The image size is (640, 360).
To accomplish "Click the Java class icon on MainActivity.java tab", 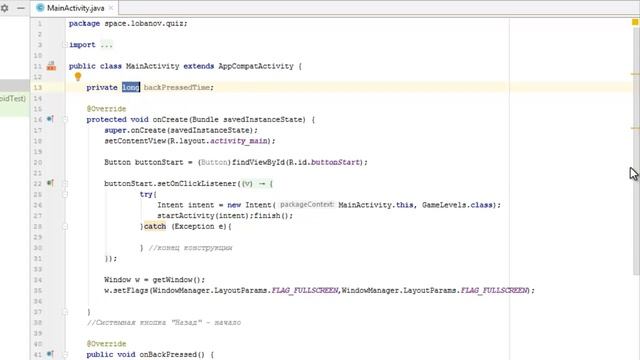I will (x=40, y=8).
